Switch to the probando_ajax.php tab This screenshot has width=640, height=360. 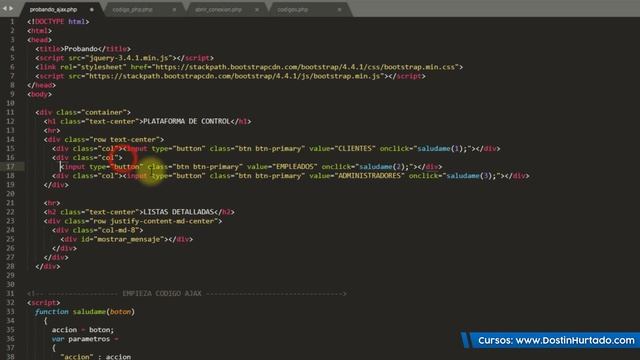click(x=53, y=9)
